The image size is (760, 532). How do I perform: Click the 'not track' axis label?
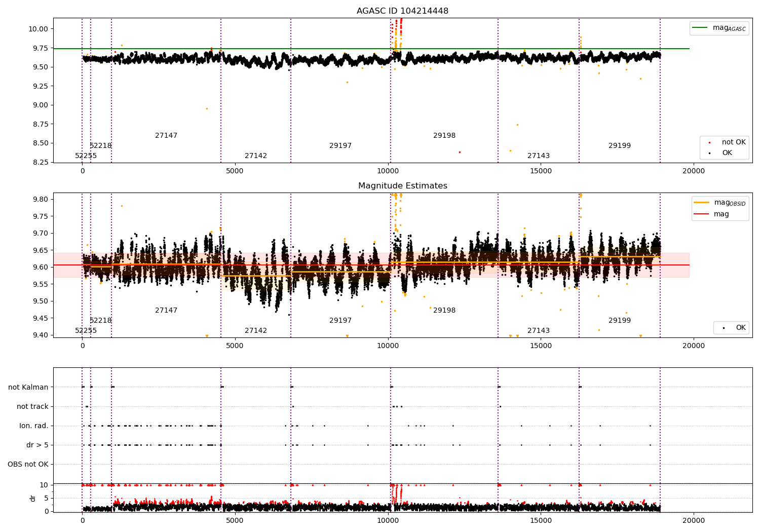(x=32, y=406)
